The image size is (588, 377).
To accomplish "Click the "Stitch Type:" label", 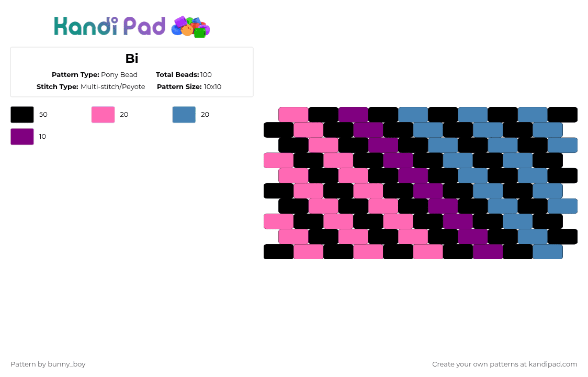I will [x=58, y=87].
